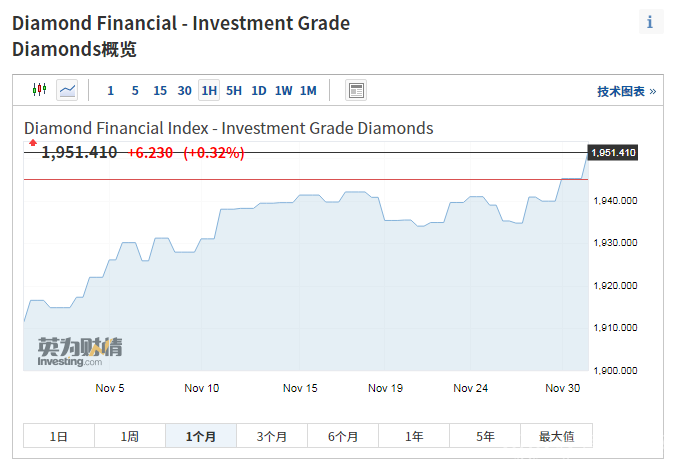
Task: Open the news overlay icon in toolbar
Action: (356, 91)
